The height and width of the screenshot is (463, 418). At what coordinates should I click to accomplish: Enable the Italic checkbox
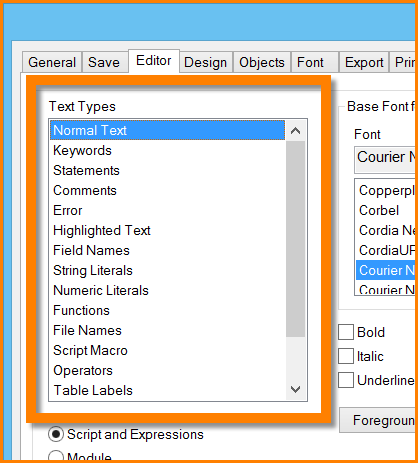click(346, 356)
